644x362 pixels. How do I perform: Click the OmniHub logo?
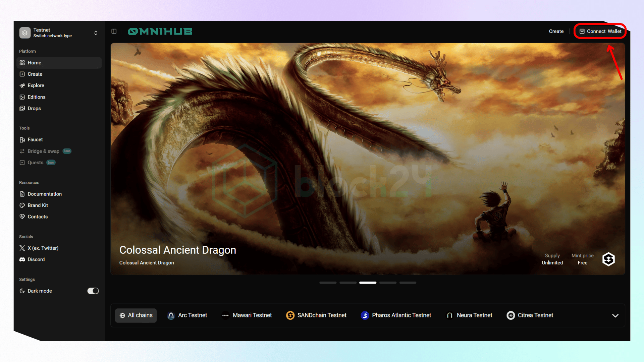coord(160,31)
